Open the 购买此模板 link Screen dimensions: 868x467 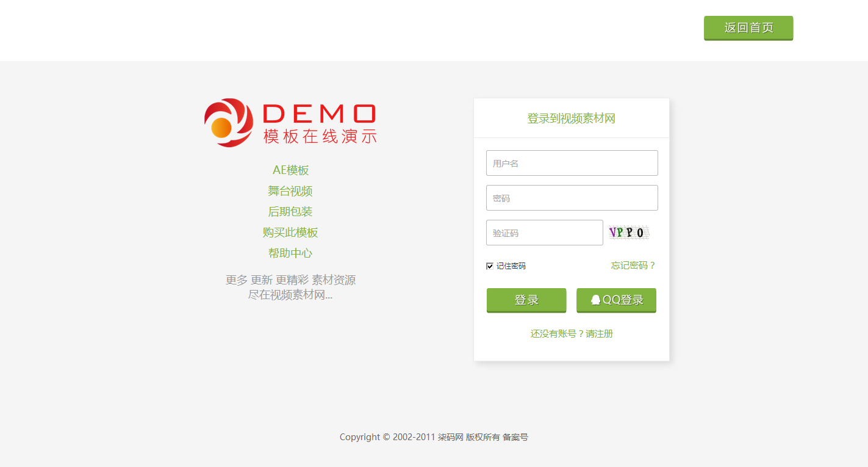coord(290,233)
